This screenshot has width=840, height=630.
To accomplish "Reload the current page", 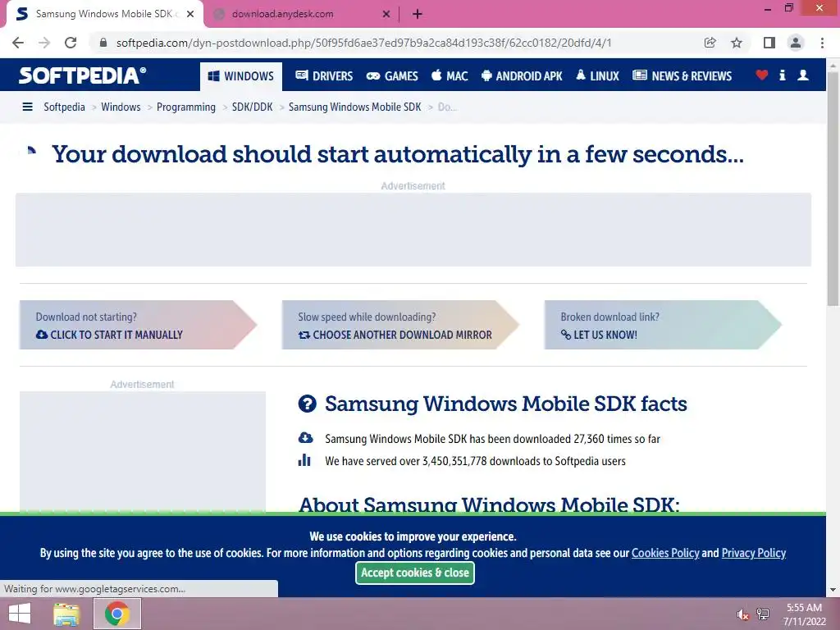I will (71, 43).
